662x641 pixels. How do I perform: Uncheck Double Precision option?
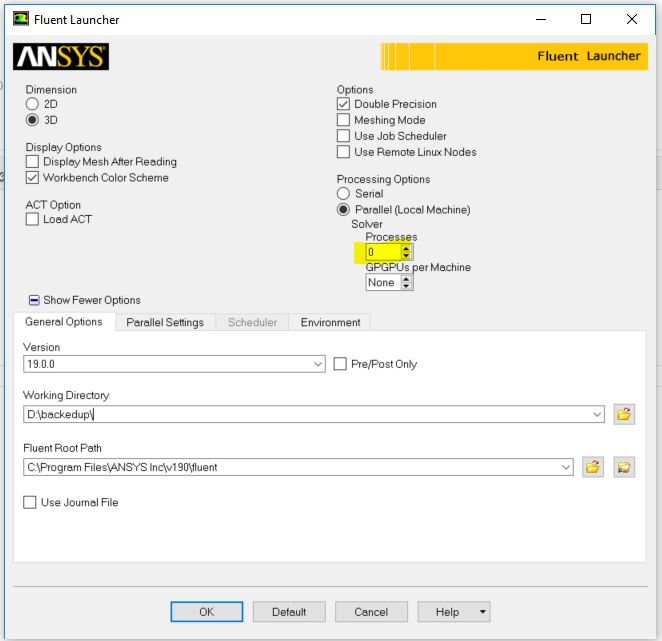(x=343, y=104)
